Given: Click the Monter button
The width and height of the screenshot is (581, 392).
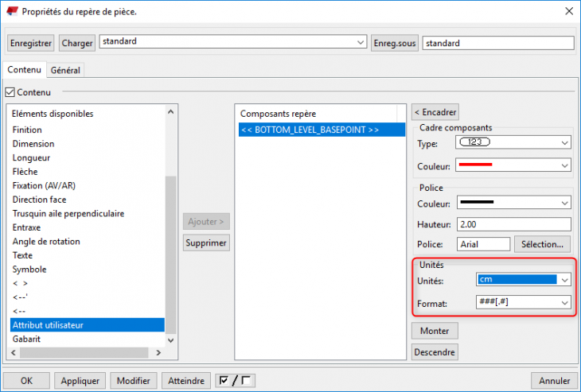Looking at the screenshot, I should coord(434,330).
